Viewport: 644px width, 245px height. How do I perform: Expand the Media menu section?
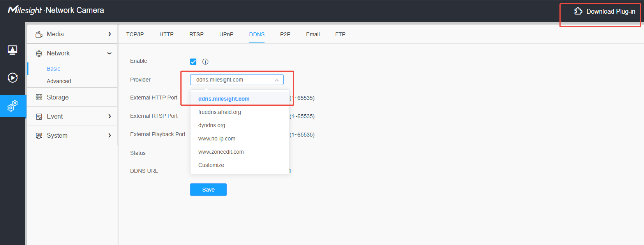pyautogui.click(x=72, y=34)
